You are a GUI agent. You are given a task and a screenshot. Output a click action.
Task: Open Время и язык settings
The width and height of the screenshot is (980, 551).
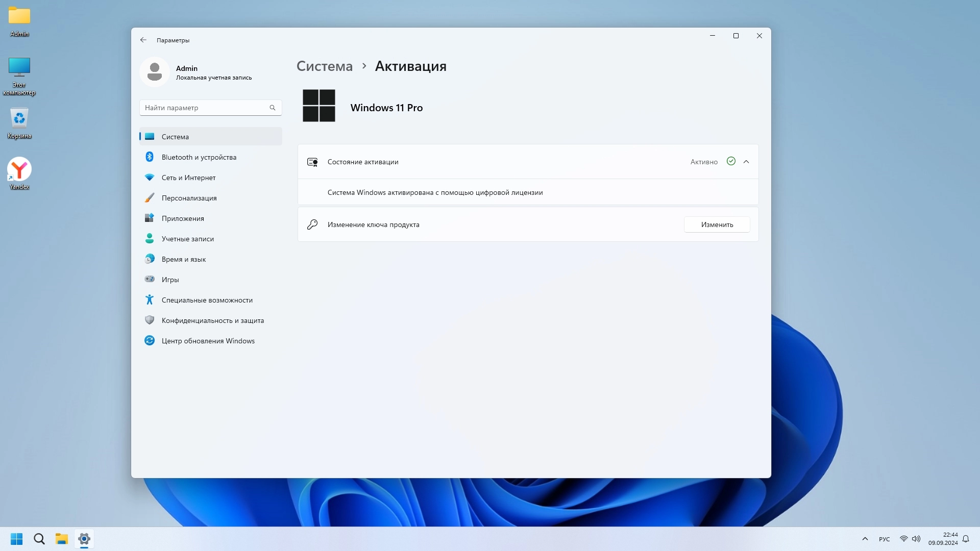pyautogui.click(x=183, y=259)
